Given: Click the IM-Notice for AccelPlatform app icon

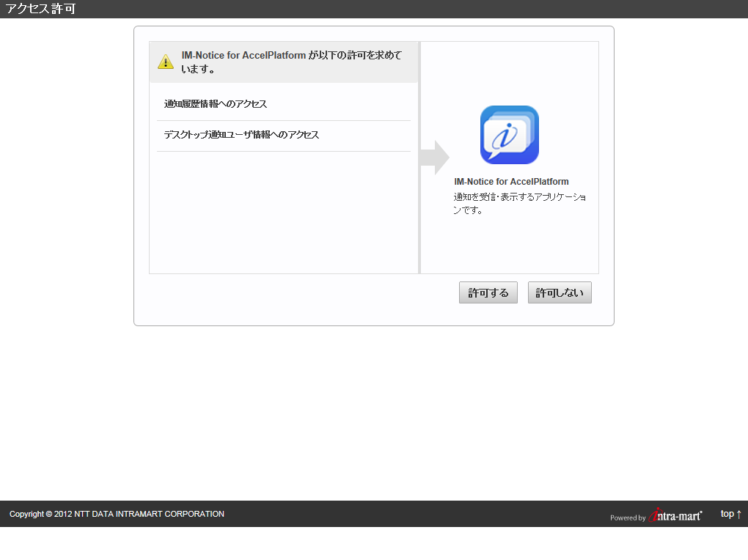Looking at the screenshot, I should [x=510, y=135].
